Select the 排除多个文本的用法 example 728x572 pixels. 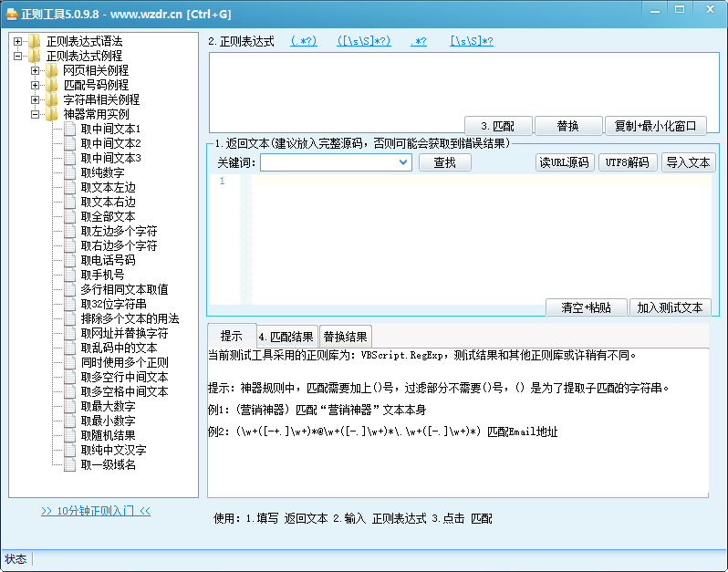point(130,318)
